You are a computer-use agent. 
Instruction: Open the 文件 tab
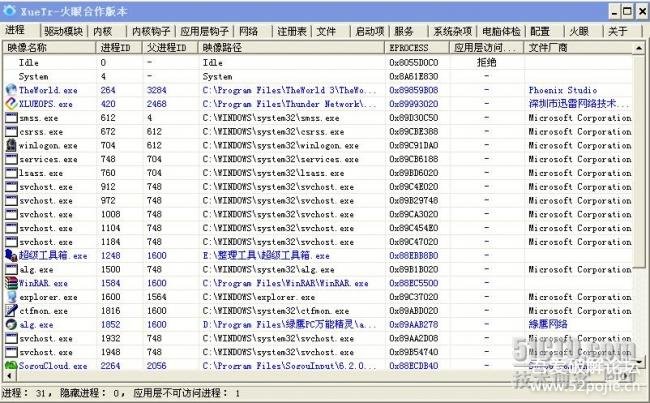[x=326, y=31]
